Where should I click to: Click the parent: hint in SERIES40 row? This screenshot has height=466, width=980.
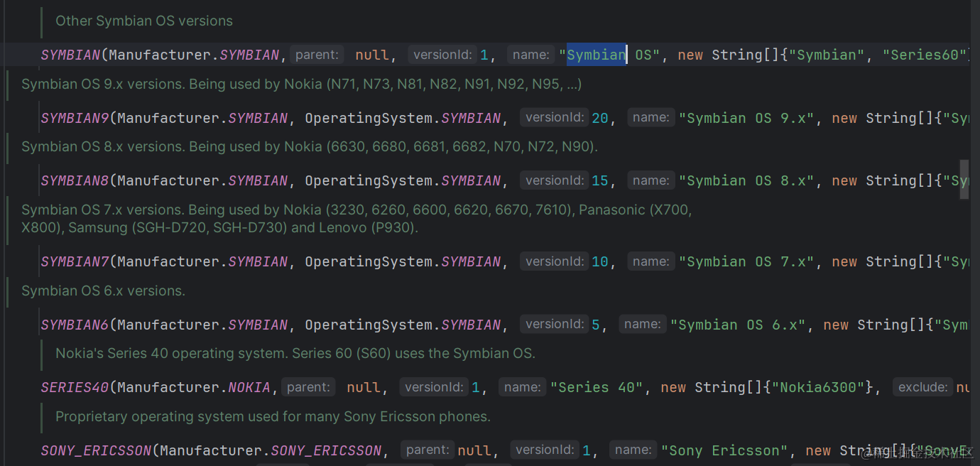pos(308,387)
